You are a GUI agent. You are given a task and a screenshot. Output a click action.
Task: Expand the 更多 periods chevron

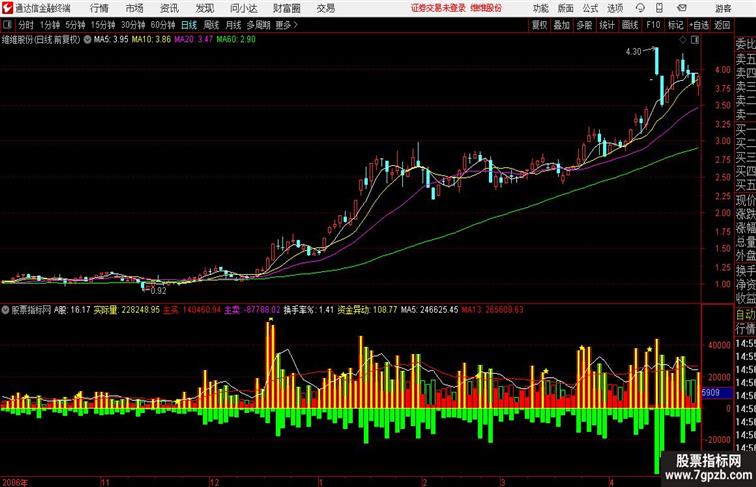pos(296,25)
